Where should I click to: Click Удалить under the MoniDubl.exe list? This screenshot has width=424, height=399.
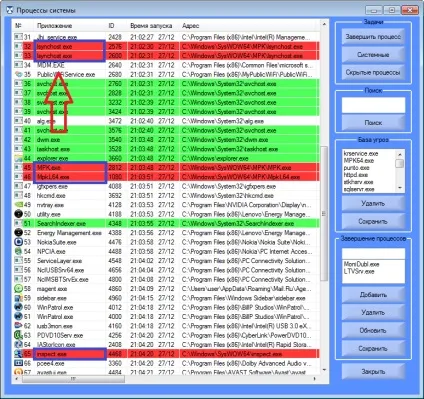point(373,312)
